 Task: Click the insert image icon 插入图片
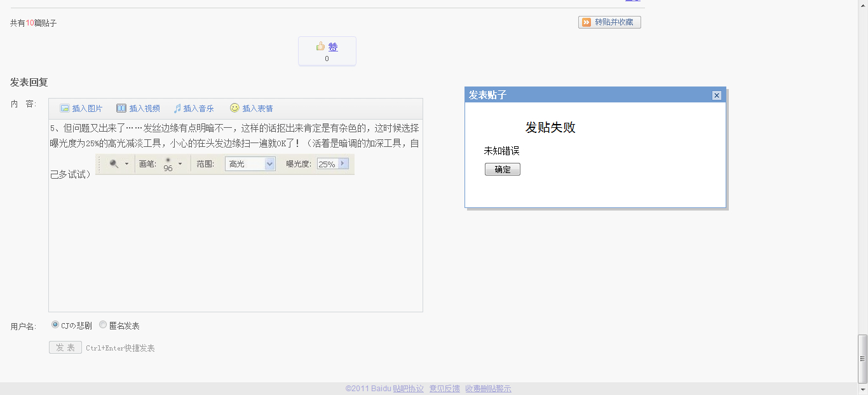pos(64,109)
